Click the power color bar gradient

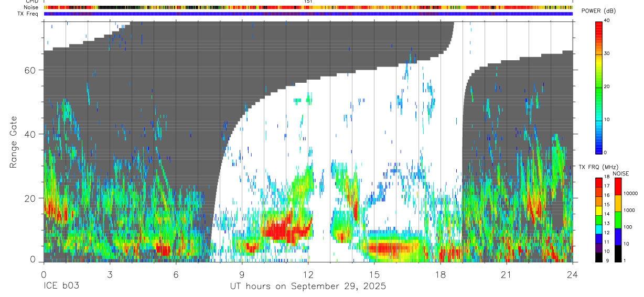click(x=599, y=87)
